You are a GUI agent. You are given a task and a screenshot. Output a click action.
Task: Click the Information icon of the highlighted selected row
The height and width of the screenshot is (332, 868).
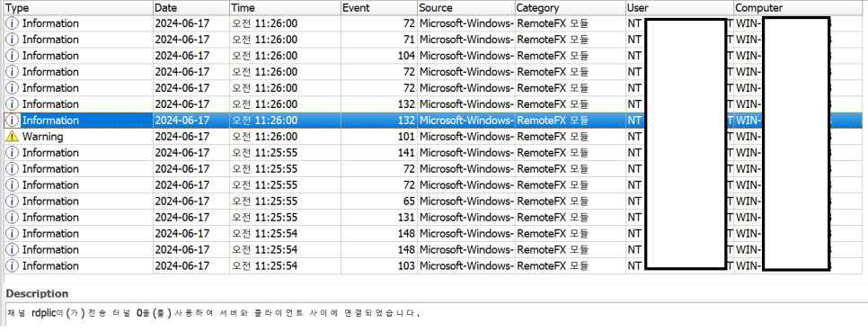pyautogui.click(x=13, y=121)
